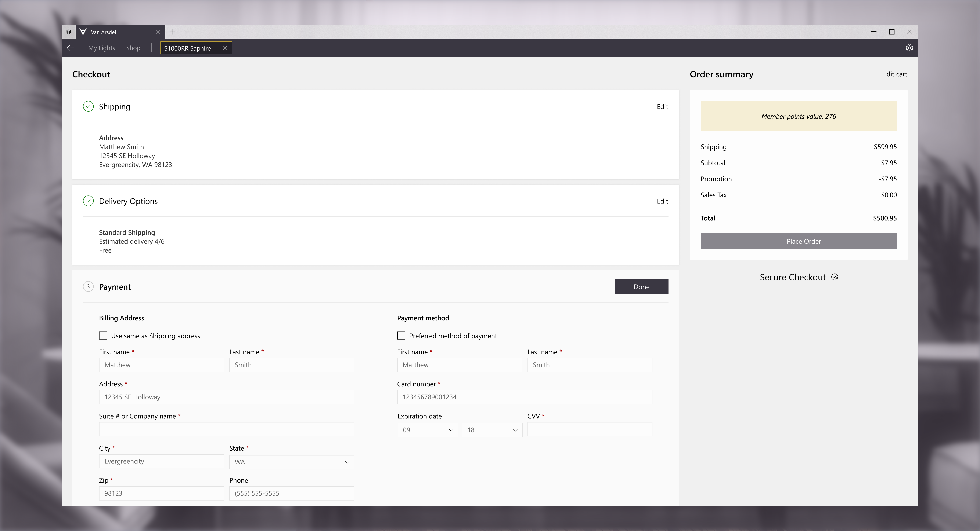Viewport: 980px width, 531px height.
Task: Click the Place Order button
Action: point(799,241)
